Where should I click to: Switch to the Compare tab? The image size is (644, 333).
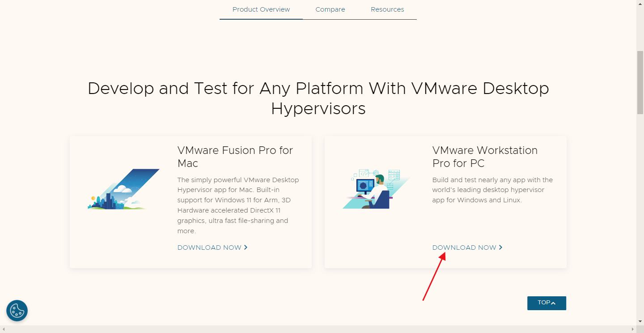[330, 9]
